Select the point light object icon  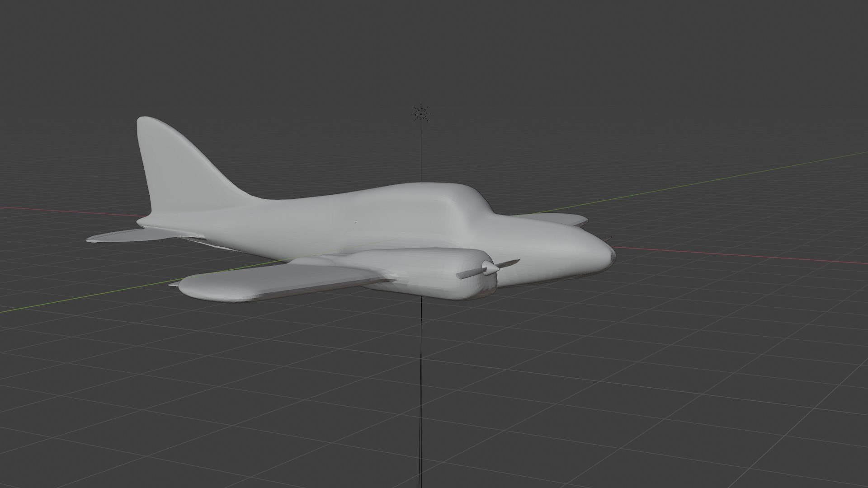[x=421, y=113]
